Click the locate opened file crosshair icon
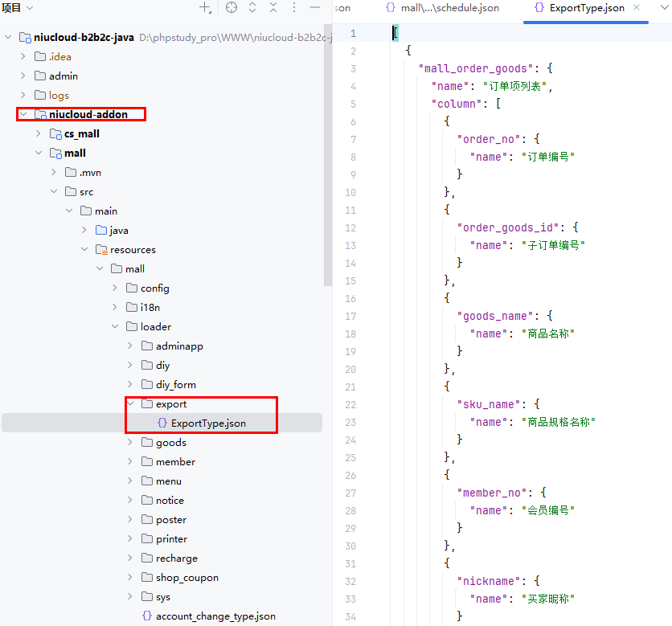672x626 pixels. (232, 8)
